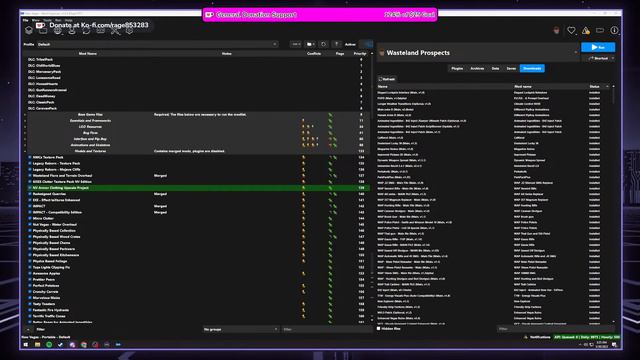Click the mod list vertical scrollbar

tap(372, 188)
